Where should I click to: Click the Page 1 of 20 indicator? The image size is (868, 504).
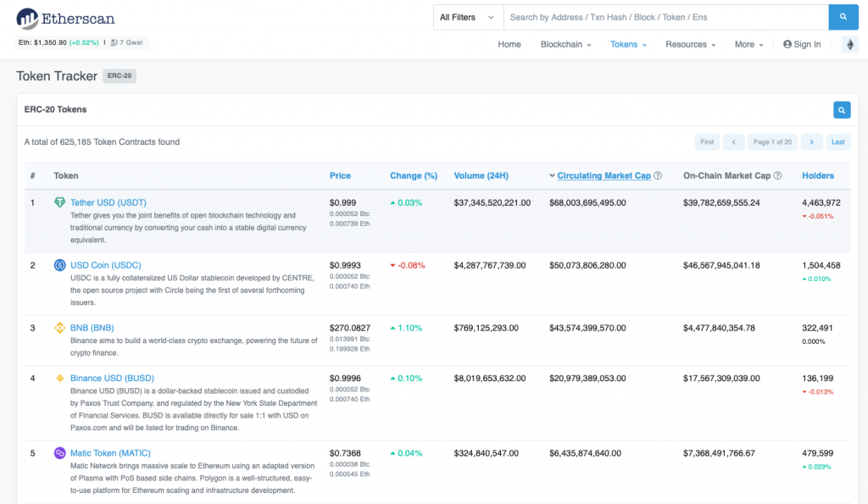[x=772, y=142]
